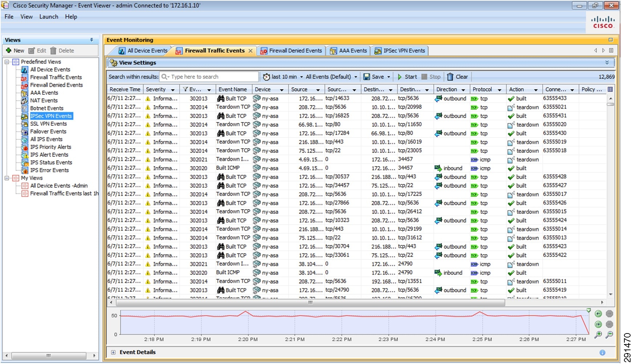Open the Help menu
Viewport: 632px width, 364px height.
coord(71,17)
